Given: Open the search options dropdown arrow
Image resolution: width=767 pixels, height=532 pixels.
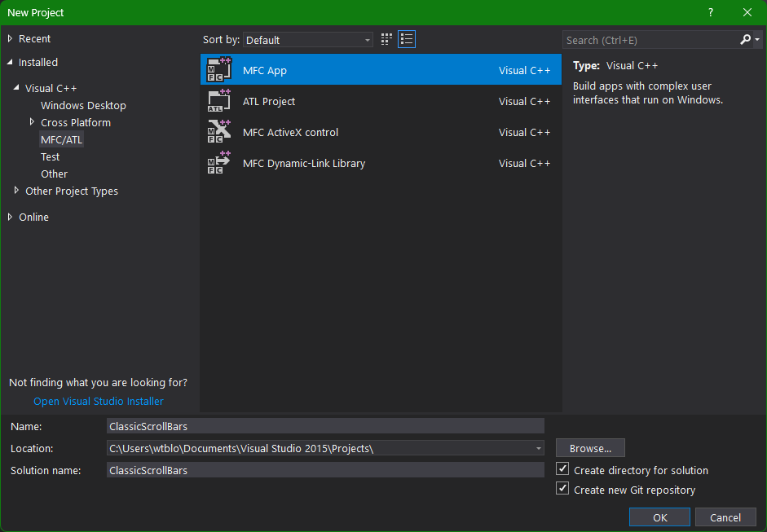Looking at the screenshot, I should (x=757, y=40).
